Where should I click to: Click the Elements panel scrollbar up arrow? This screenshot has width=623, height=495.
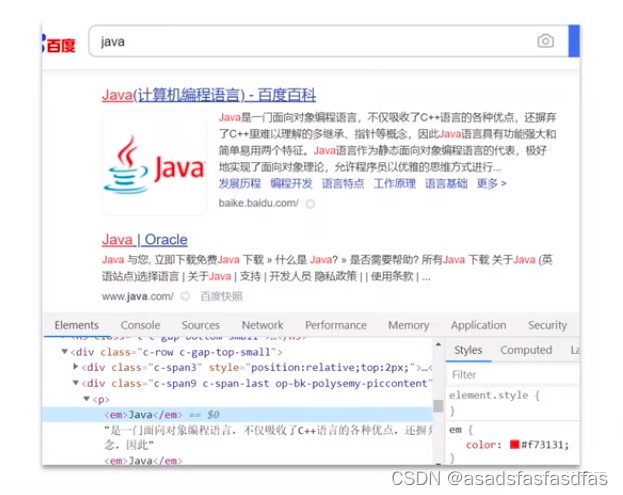[438, 344]
